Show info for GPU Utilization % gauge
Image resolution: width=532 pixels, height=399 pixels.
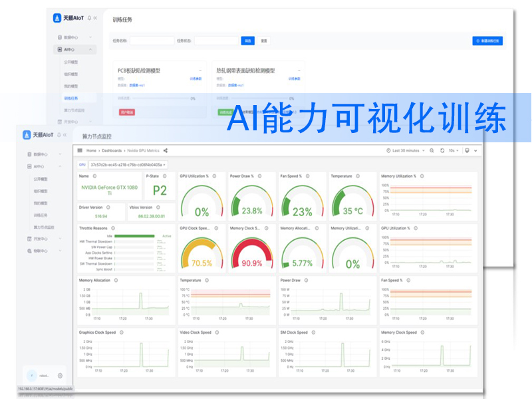(214, 176)
